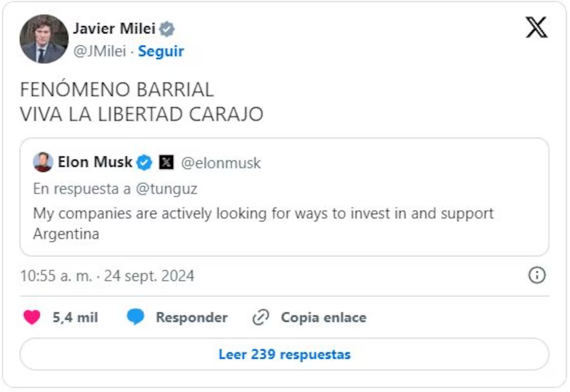Click the Elon Musk name in quoted tweet
Image resolution: width=570 pixels, height=392 pixels.
(x=95, y=162)
